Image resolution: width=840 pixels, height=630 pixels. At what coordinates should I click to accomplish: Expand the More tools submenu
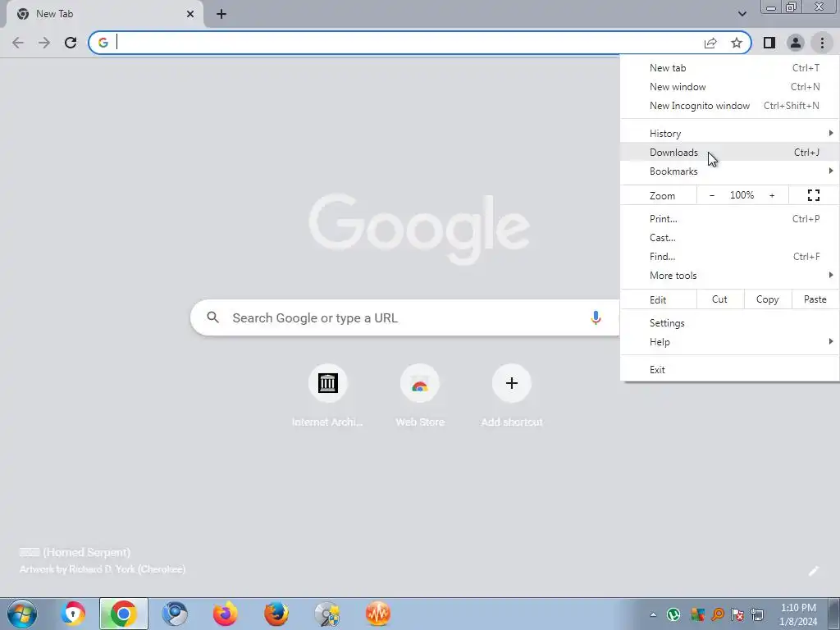729,276
